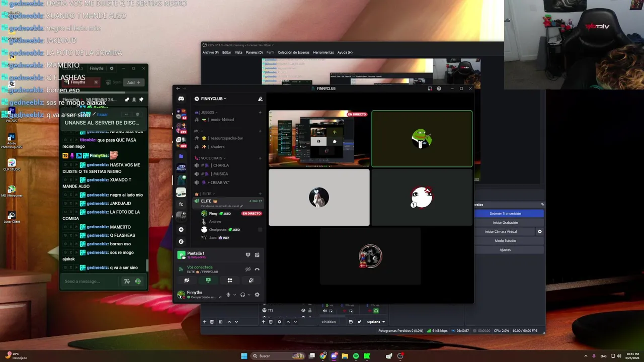Open Discover servers compass icon
Screen dimensions: 644x362
tap(181, 241)
